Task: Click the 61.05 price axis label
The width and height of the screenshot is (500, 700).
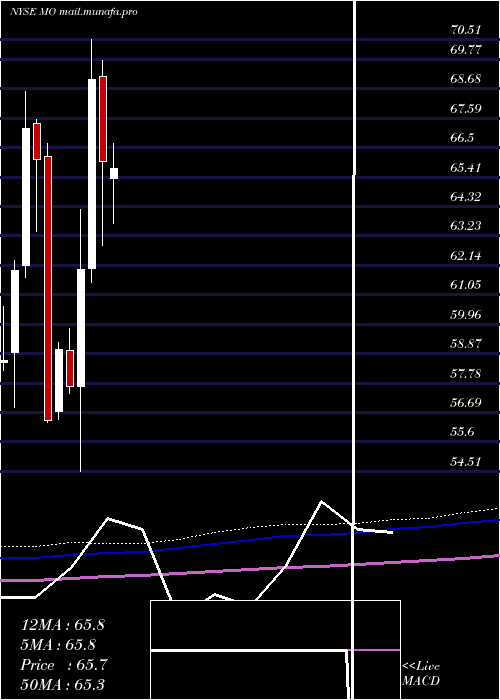Action: coord(466,285)
